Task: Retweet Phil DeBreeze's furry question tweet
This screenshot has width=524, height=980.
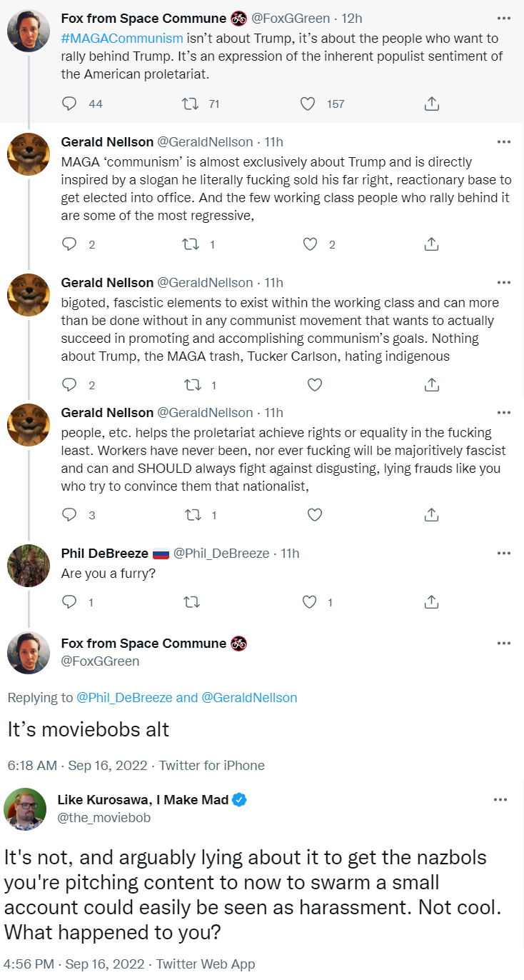Action: [x=191, y=602]
